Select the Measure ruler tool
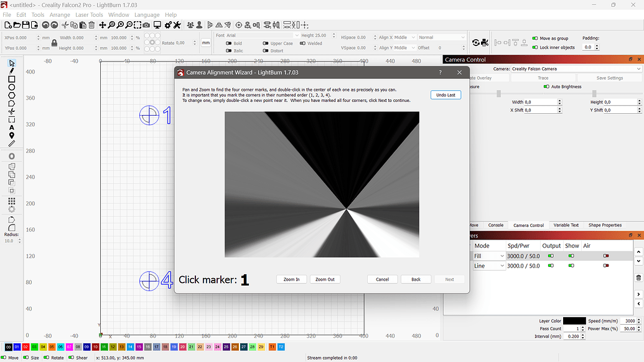644x362 pixels. click(x=11, y=144)
